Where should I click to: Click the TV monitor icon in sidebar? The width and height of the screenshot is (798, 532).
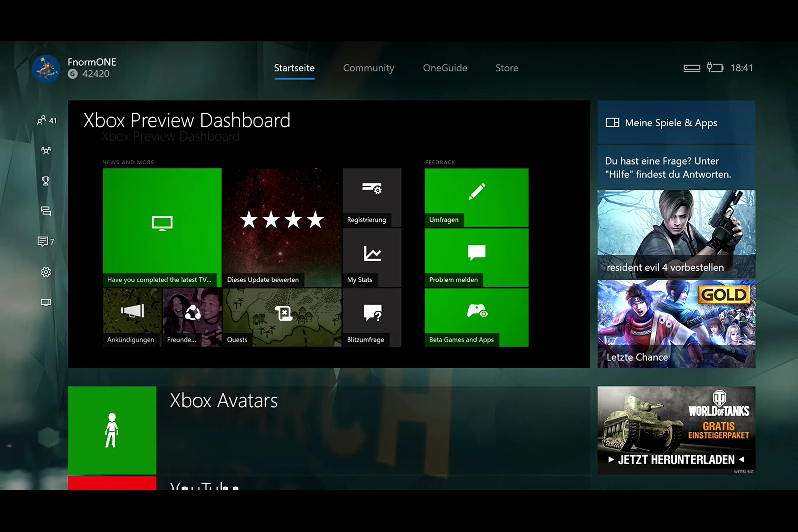click(46, 302)
